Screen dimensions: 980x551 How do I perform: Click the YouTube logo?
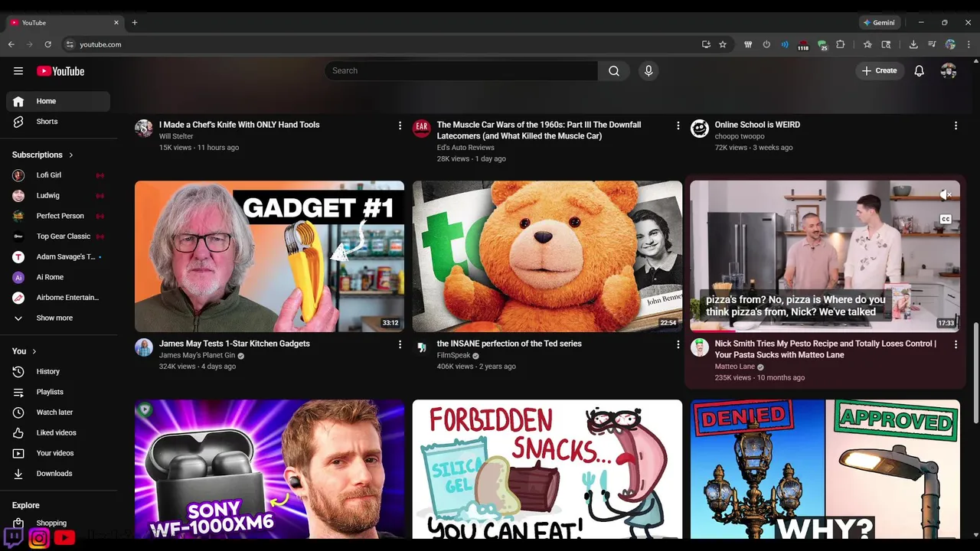[x=60, y=71]
